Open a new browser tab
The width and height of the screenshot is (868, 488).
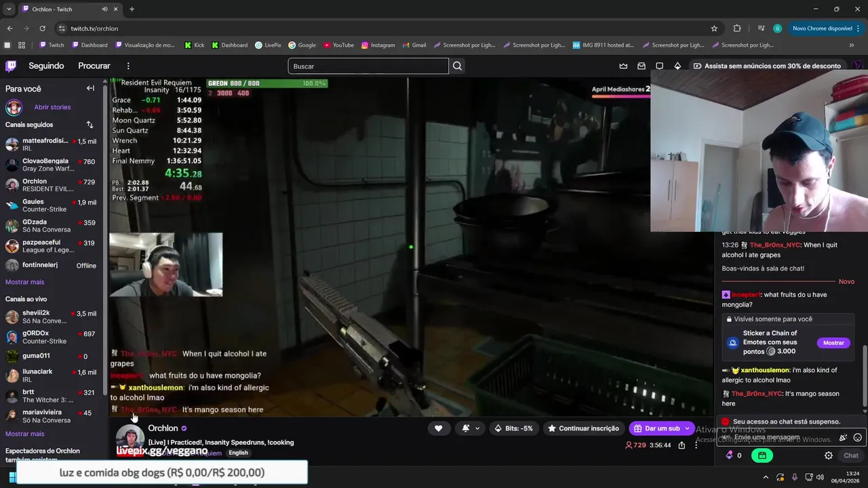pyautogui.click(x=132, y=9)
